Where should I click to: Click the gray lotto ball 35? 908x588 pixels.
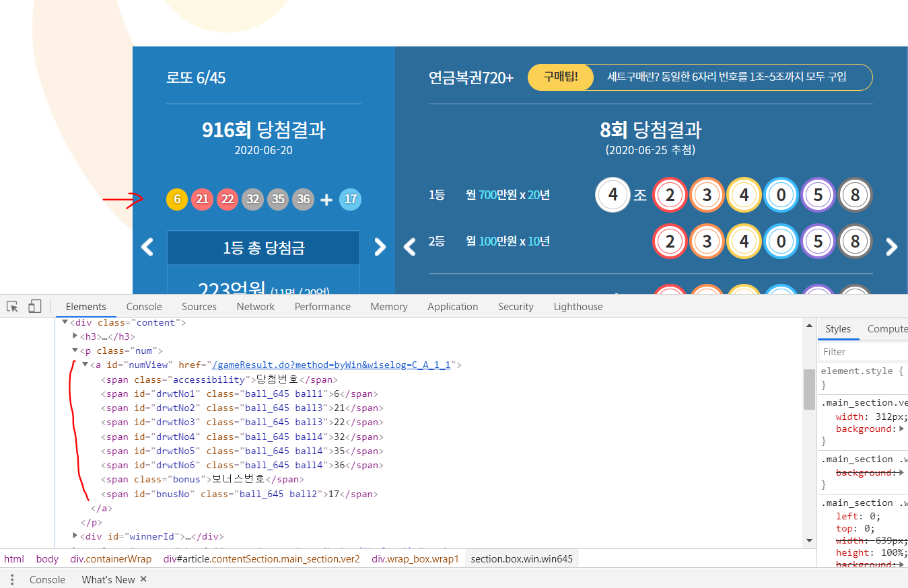click(x=278, y=199)
